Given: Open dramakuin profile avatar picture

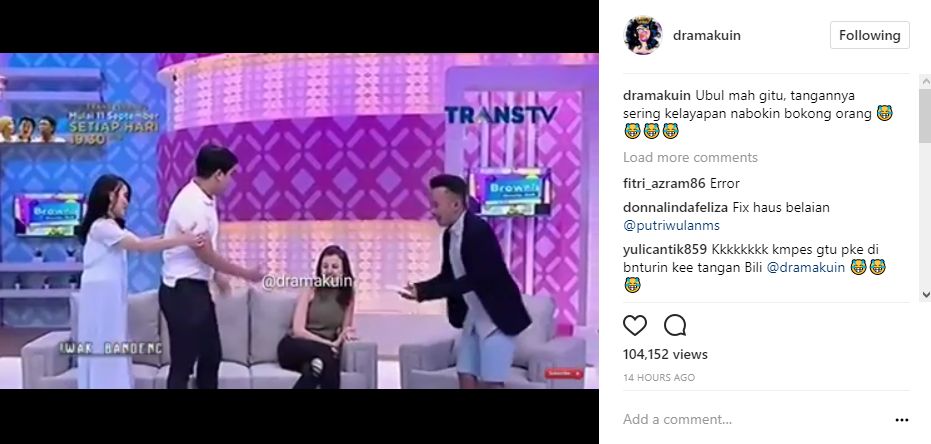Looking at the screenshot, I should coord(643,35).
